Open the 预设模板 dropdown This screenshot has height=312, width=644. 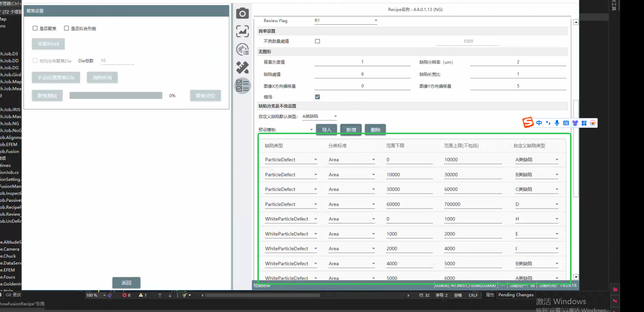coord(296,130)
